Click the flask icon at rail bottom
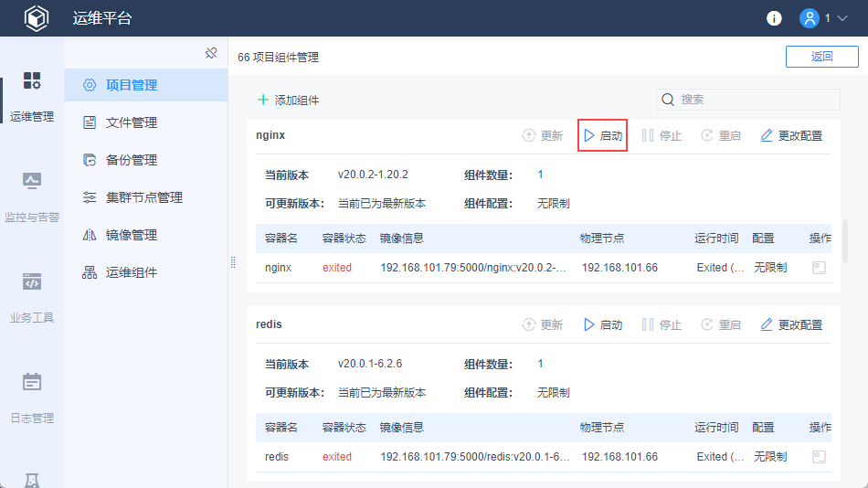The height and width of the screenshot is (488, 868). 32,481
